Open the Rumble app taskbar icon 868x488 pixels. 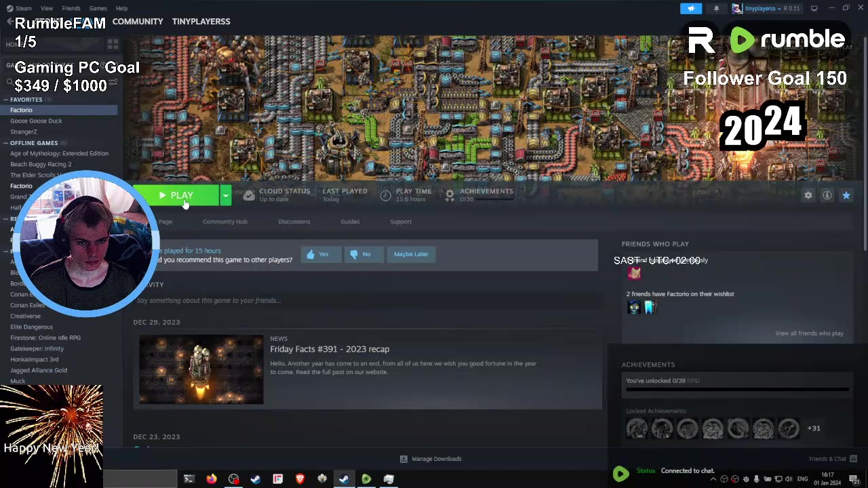point(366,479)
